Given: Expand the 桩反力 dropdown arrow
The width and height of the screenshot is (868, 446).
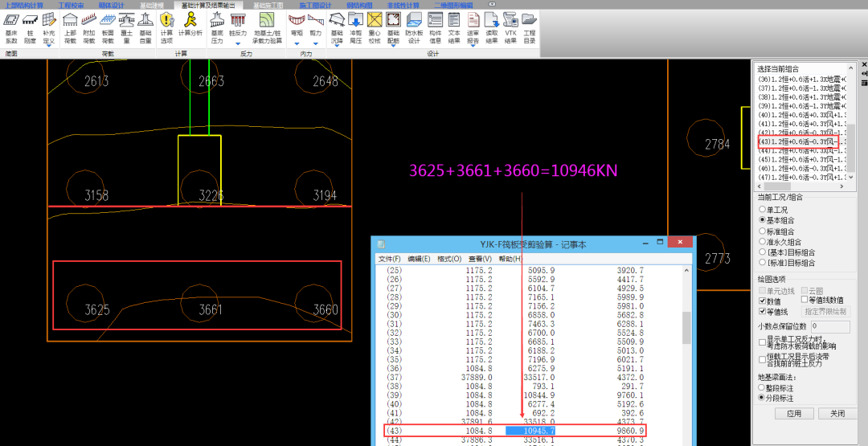Looking at the screenshot, I should click(237, 42).
